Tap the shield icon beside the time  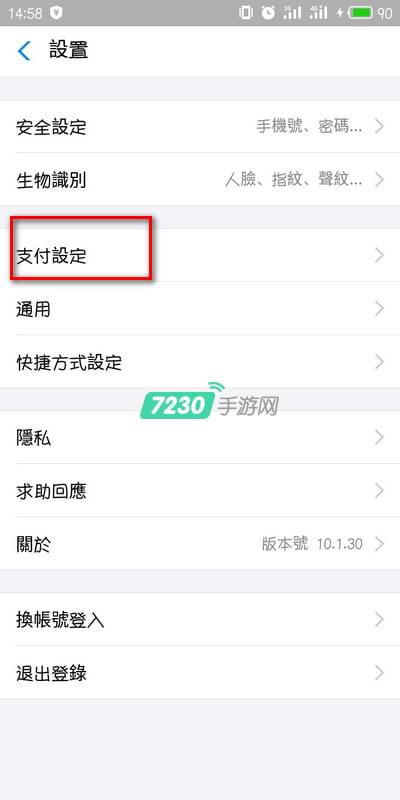click(x=56, y=13)
